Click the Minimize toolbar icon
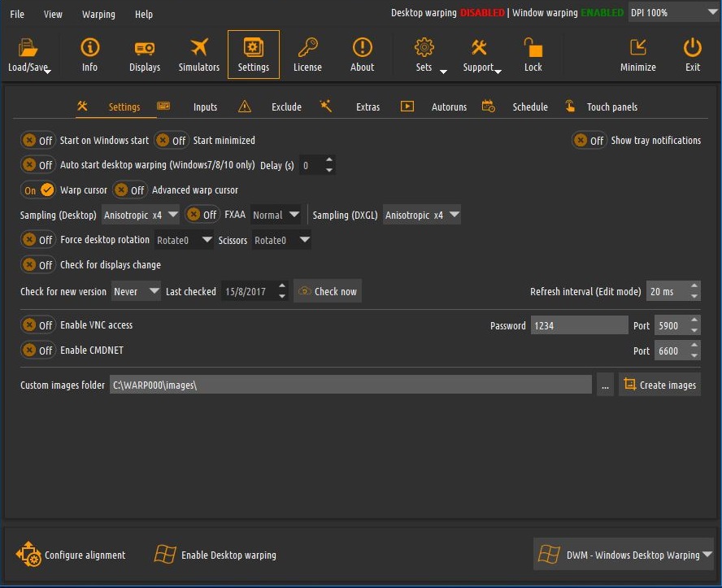This screenshot has height=588, width=722. pos(637,47)
